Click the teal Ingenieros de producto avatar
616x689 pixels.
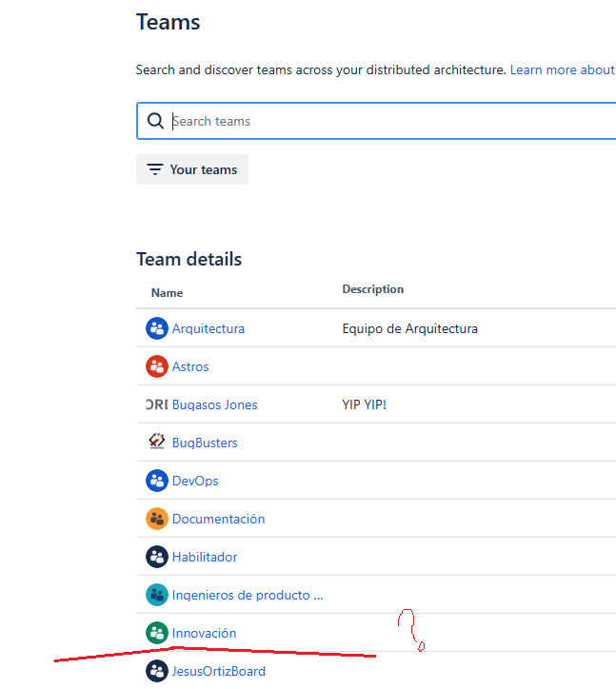[156, 595]
